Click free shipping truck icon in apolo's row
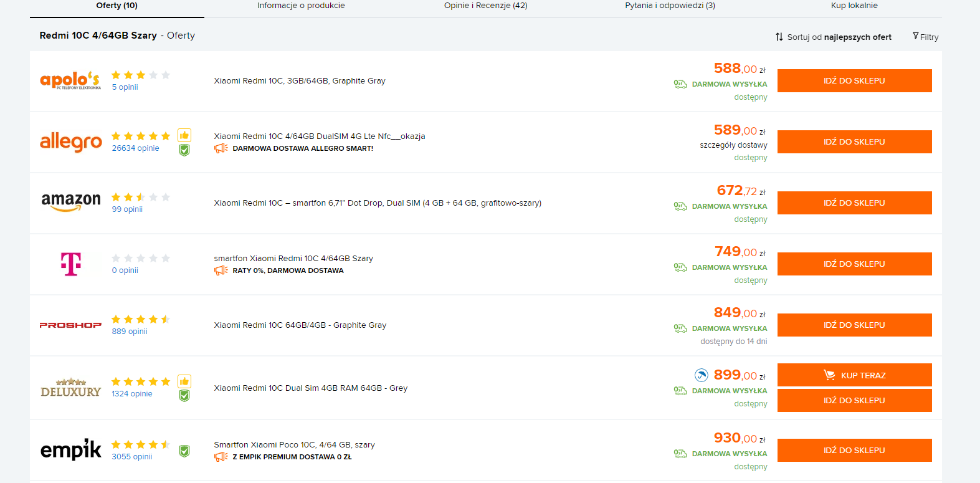Screen dimensions: 980x483 coord(680,84)
